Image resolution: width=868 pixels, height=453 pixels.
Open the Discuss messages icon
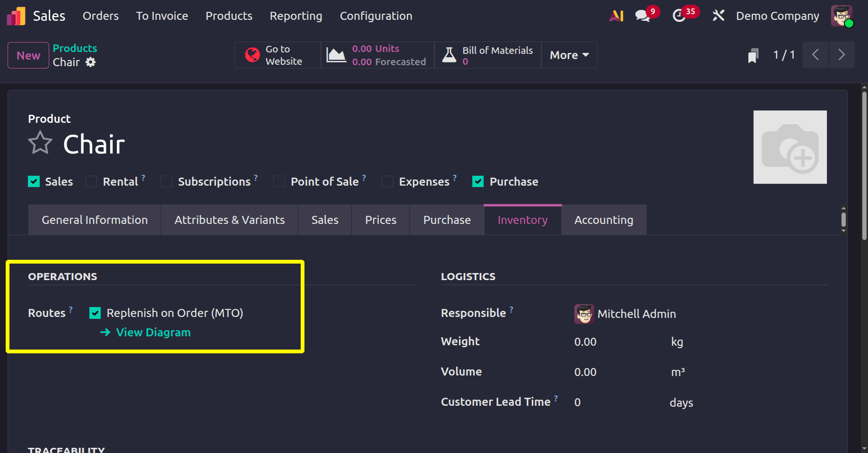[x=642, y=15]
